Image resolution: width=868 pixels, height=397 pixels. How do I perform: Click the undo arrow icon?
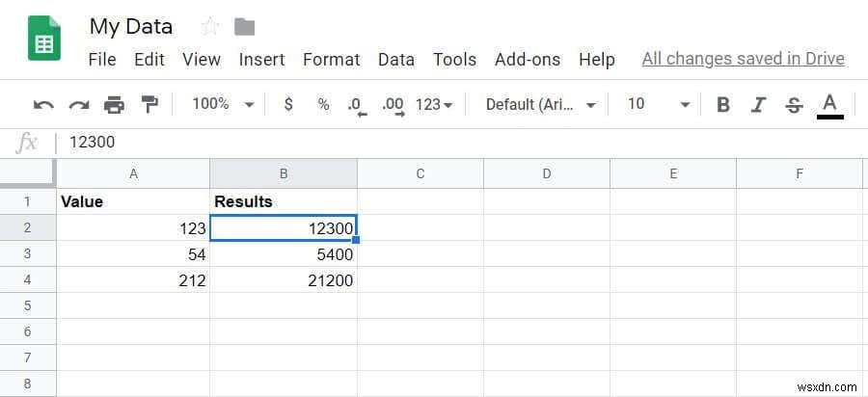tap(43, 104)
